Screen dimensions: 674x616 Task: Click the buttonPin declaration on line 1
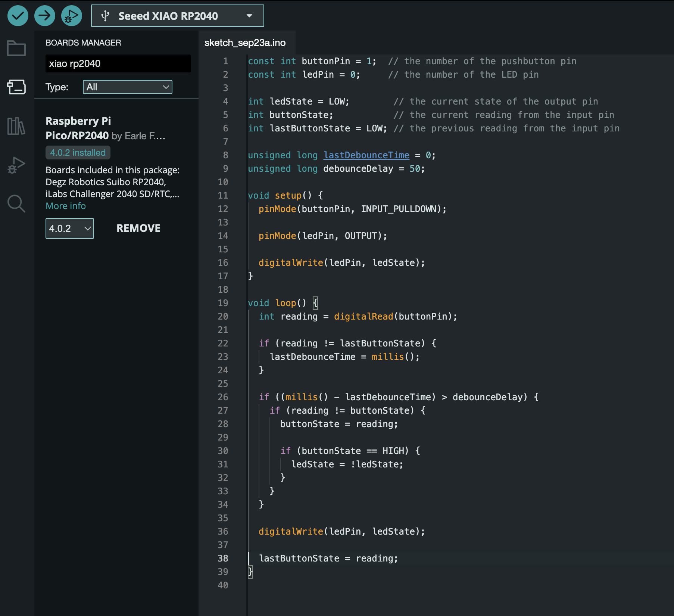[x=326, y=61]
